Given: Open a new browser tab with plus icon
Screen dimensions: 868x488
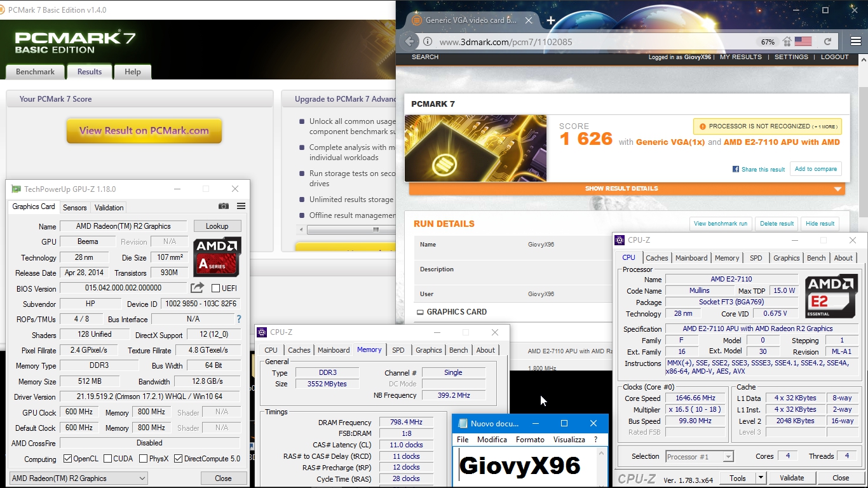Looking at the screenshot, I should [551, 20].
